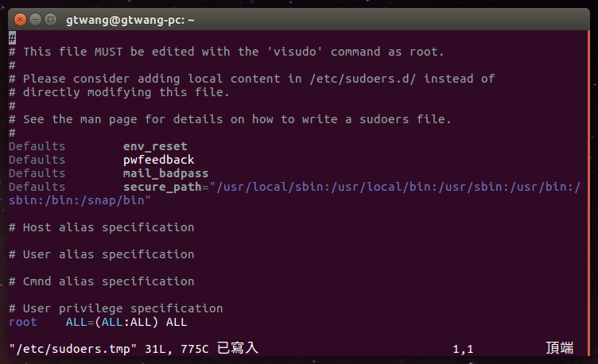Click the ALL=(ALL:ALL) ALL rule text
This screenshot has width=598, height=364.
point(126,322)
